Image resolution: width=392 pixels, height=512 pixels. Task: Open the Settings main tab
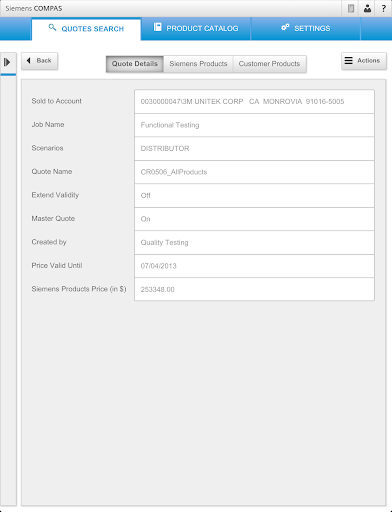[x=306, y=28]
